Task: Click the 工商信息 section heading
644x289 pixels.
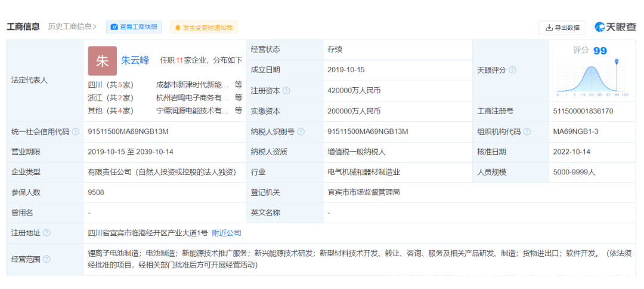Action: click(x=23, y=27)
